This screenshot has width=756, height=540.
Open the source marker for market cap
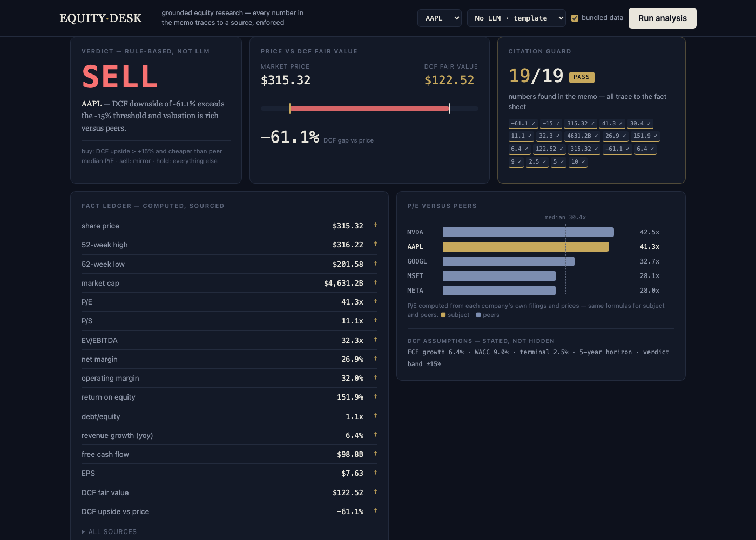coord(375,282)
